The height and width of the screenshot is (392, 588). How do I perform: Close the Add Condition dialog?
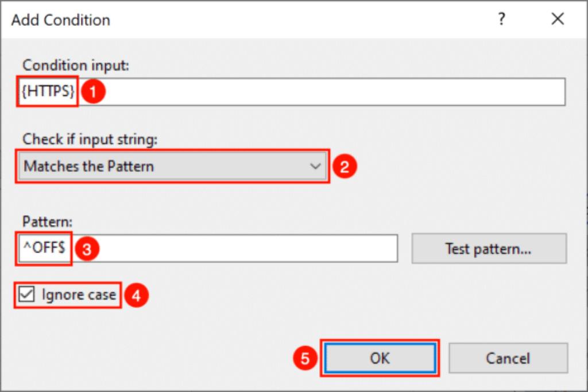(558, 19)
